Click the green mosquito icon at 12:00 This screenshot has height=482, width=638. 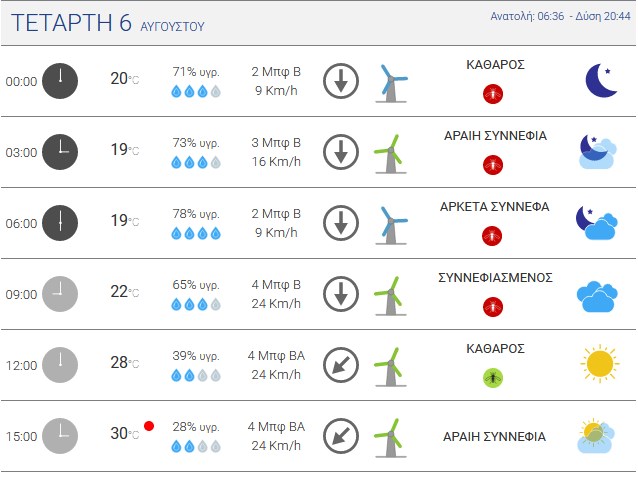coord(493,378)
